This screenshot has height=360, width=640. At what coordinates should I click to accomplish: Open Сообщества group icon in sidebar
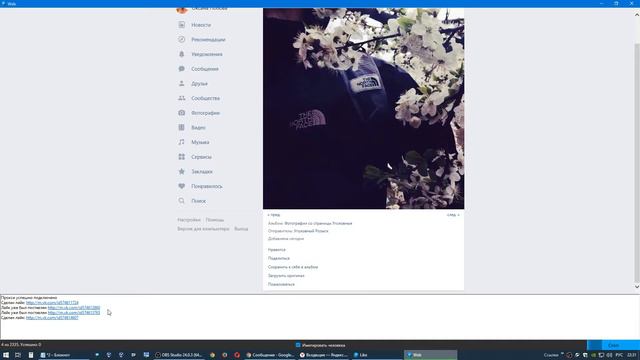(x=182, y=98)
